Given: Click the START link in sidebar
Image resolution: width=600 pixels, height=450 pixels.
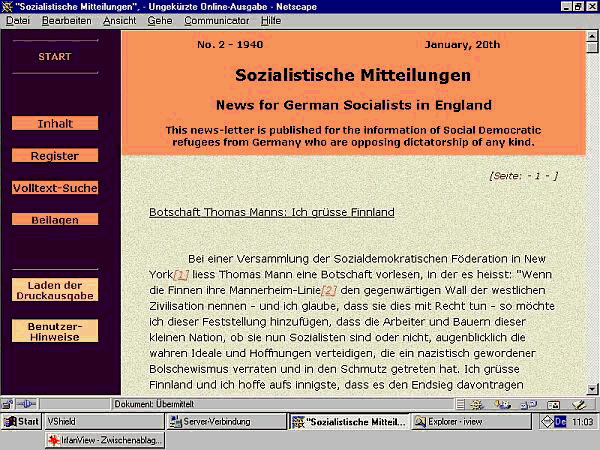Looking at the screenshot, I should (x=55, y=57).
